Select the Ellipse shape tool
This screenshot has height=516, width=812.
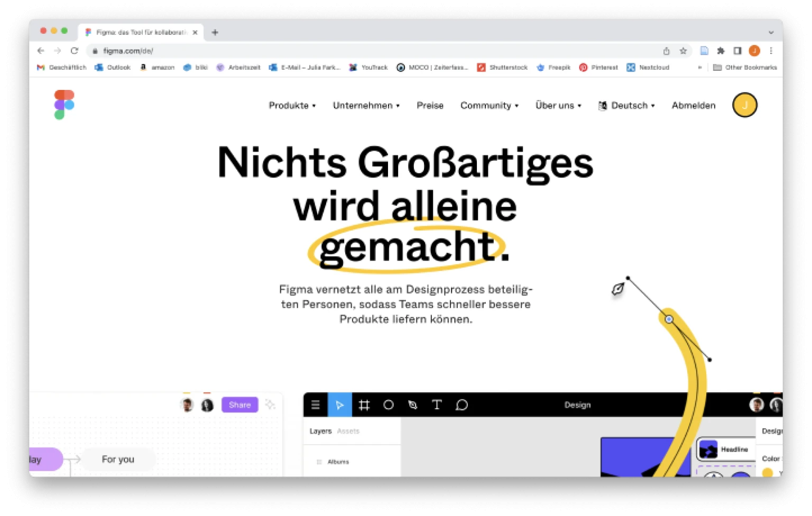point(389,405)
